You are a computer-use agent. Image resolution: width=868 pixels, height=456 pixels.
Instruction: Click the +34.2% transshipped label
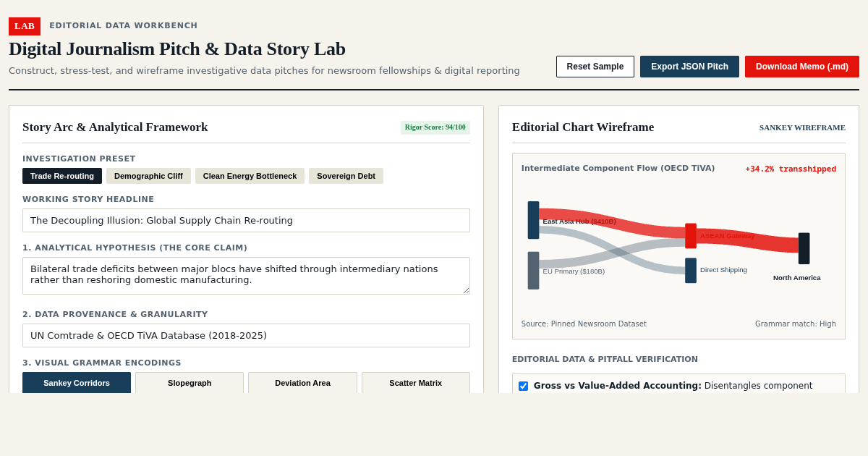click(791, 169)
